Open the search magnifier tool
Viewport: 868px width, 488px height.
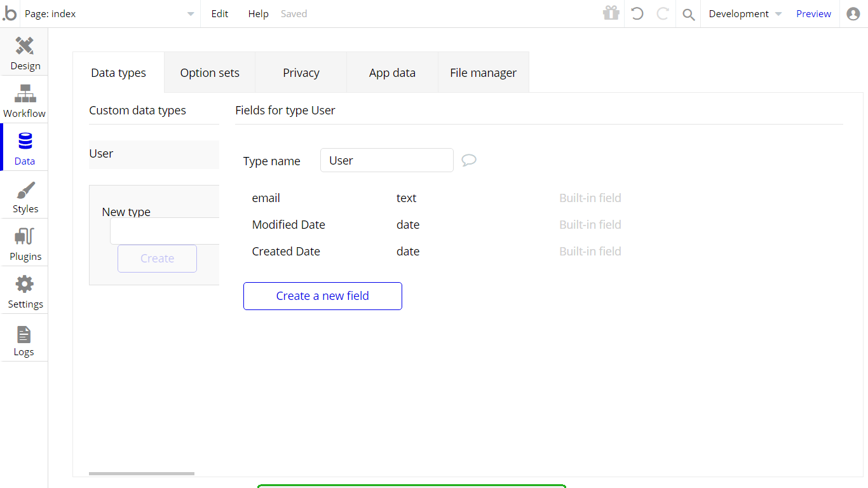688,14
